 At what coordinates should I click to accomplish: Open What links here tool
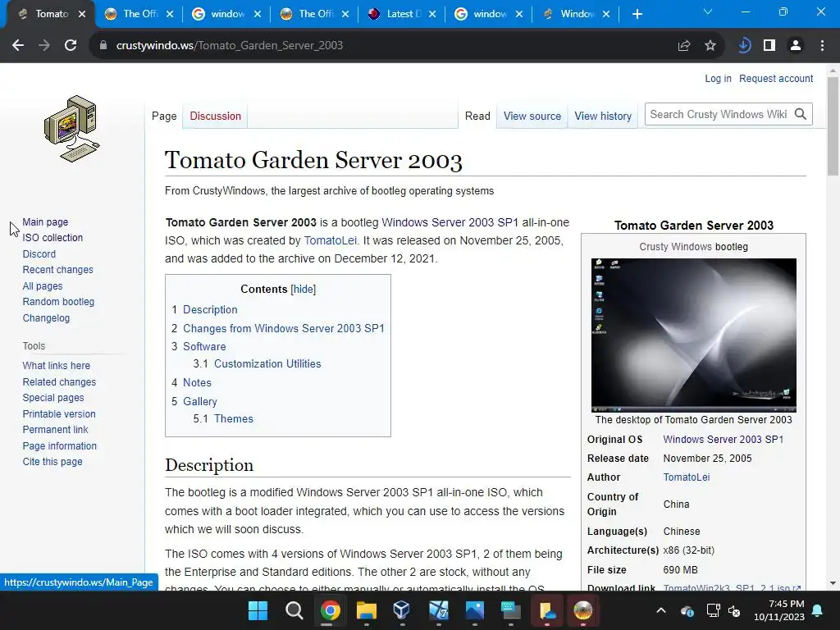pyautogui.click(x=57, y=365)
